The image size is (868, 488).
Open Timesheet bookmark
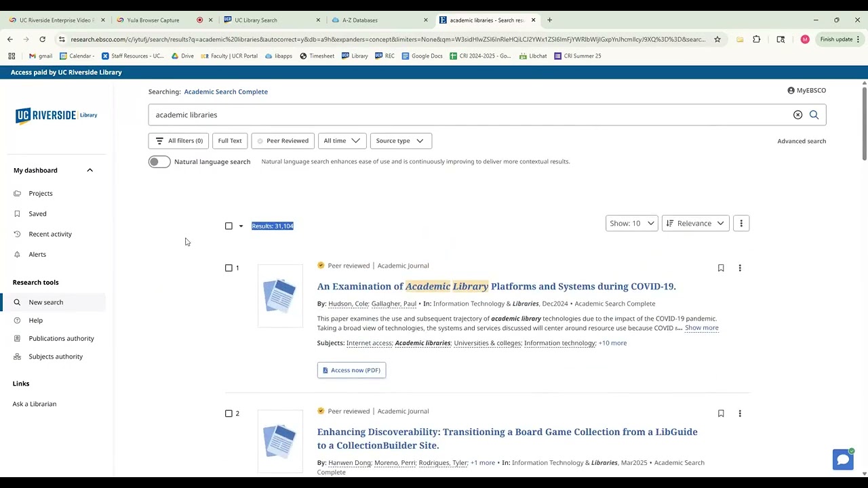317,56
